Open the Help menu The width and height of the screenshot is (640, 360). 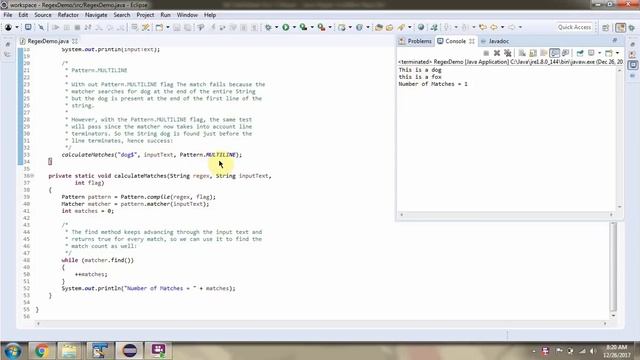coord(210,15)
